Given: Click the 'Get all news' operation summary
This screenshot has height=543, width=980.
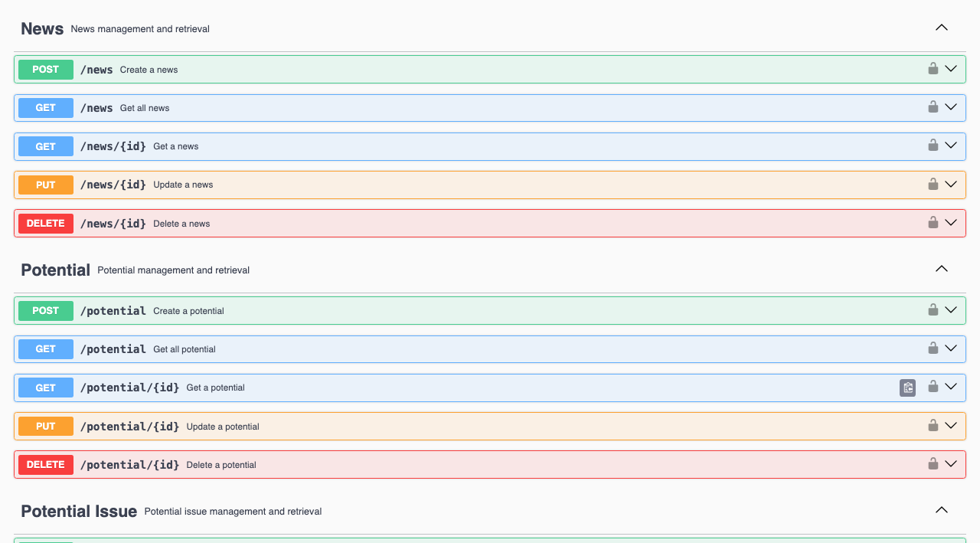Looking at the screenshot, I should point(145,108).
